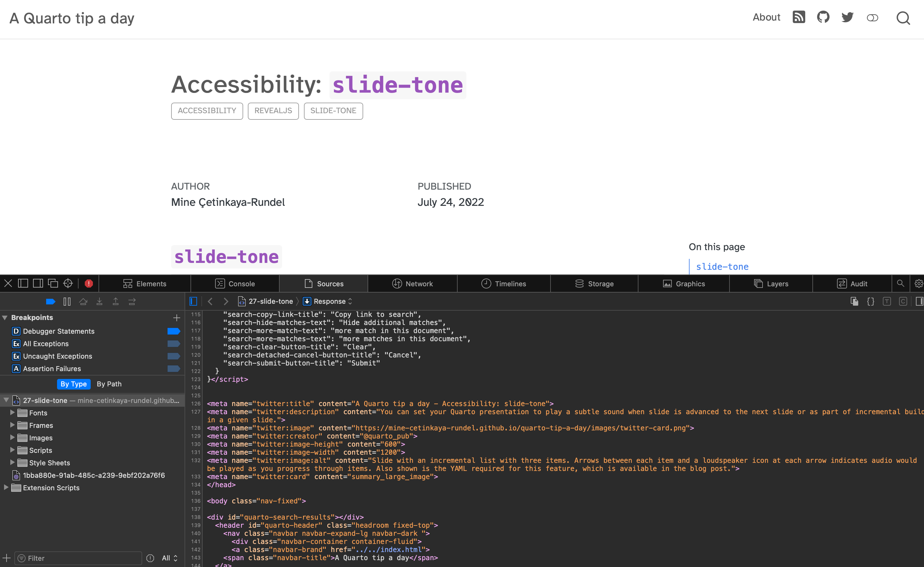Start element selection crosshair tool
This screenshot has height=567, width=924.
coord(68,283)
